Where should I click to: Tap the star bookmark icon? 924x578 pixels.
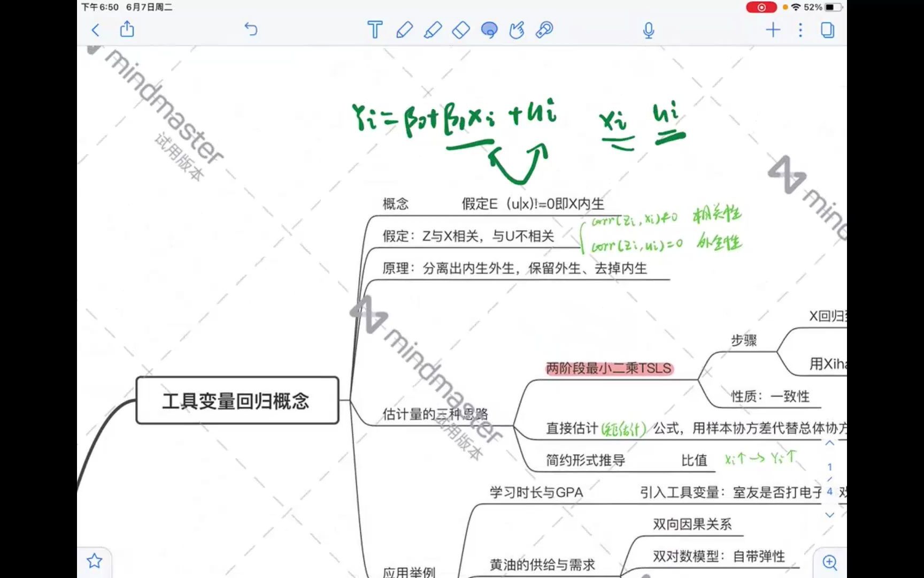click(95, 561)
